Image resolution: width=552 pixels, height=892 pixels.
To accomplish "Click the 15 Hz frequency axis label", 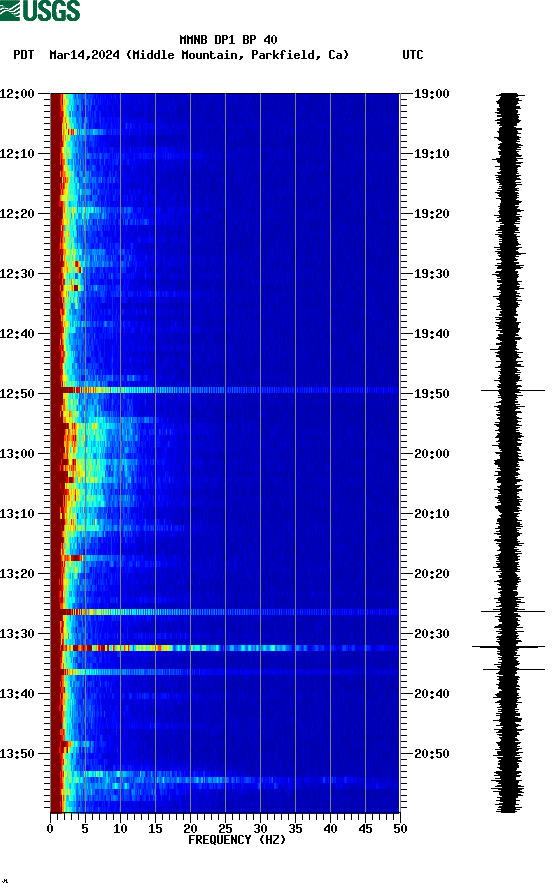I will pyautogui.click(x=155, y=829).
